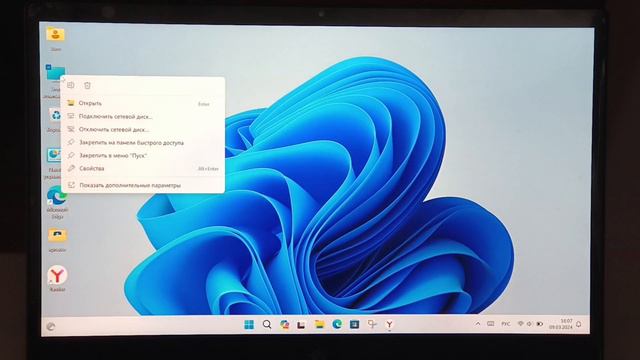Click Показать дополнительные параметры
The image size is (640, 360).
[142, 185]
